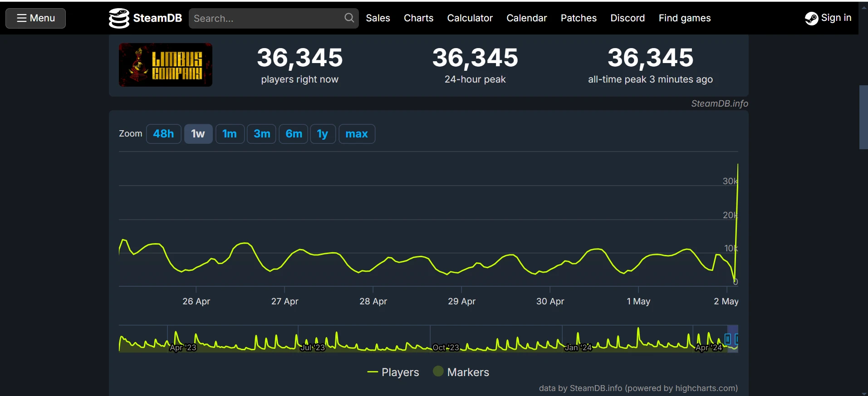Click Jul '23 in the navigator timeline
Viewport: 868px width, 396px height.
[x=313, y=347]
